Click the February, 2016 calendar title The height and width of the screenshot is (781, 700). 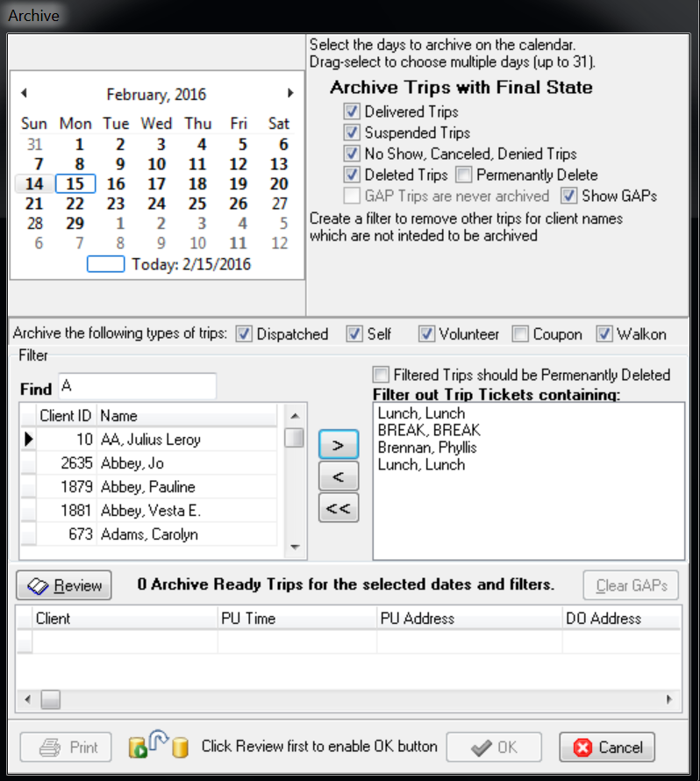156,94
